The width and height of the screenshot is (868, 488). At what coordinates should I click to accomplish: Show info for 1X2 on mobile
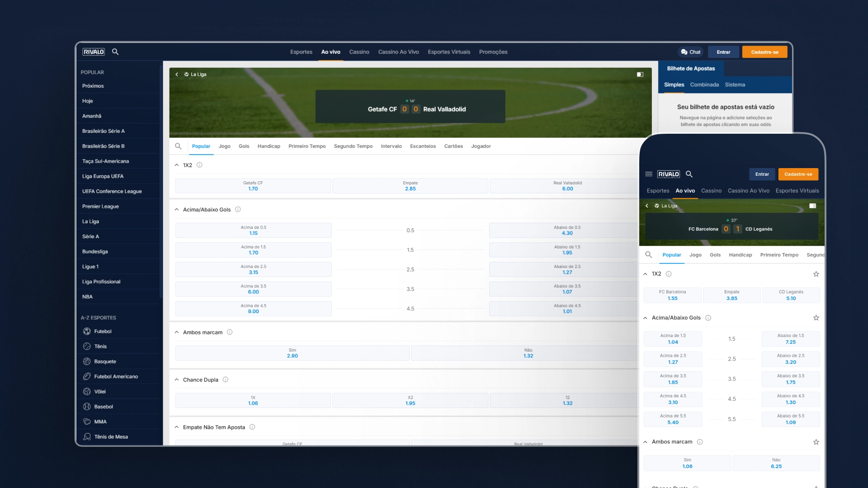coord(669,274)
